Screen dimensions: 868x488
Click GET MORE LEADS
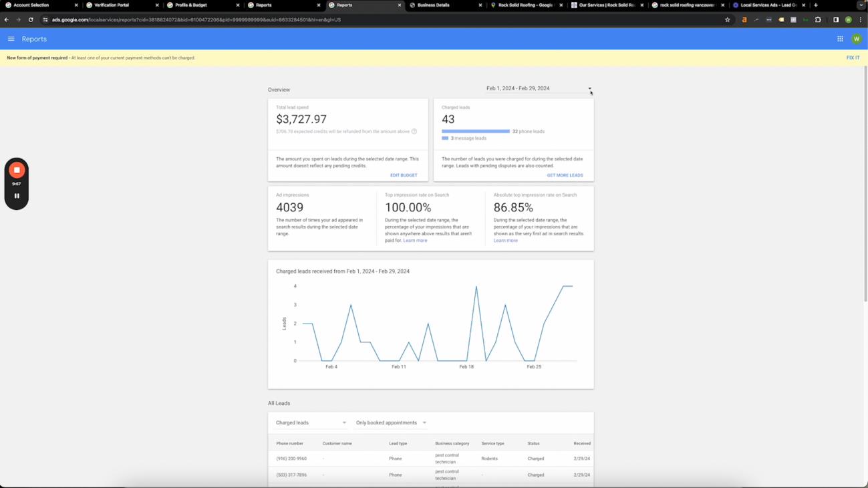coord(565,175)
